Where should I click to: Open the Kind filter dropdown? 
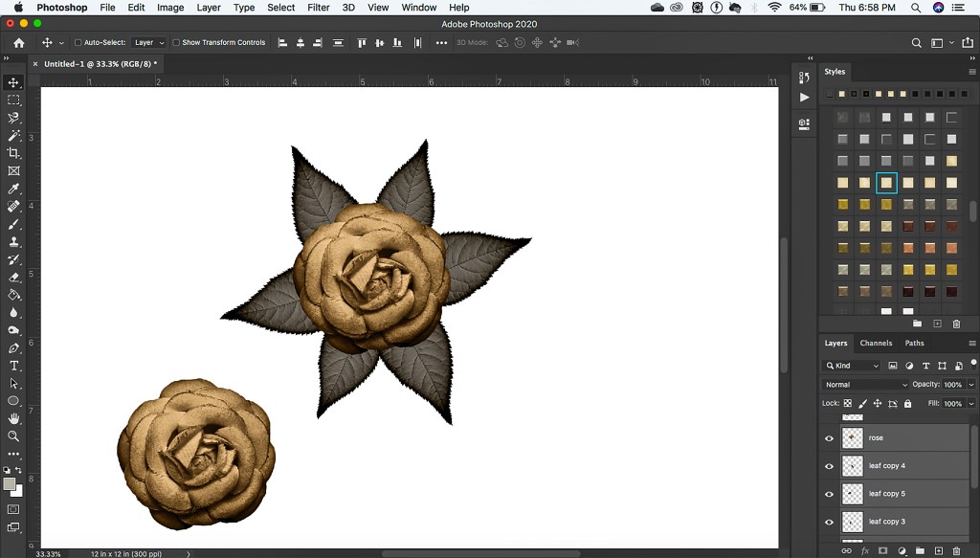click(x=855, y=366)
